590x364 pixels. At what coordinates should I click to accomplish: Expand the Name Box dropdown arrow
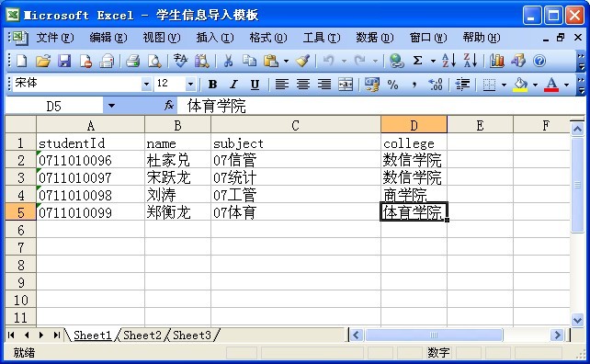point(112,106)
